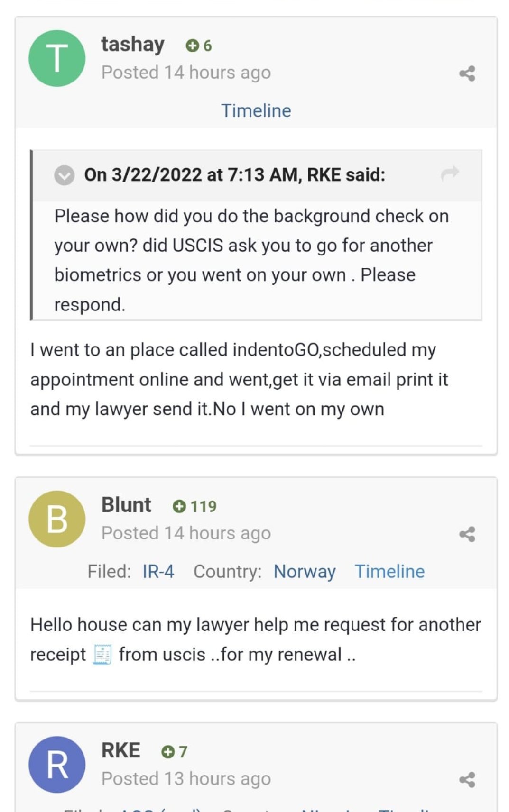The height and width of the screenshot is (812, 509).
Task: Go to quoted RKE post arrow icon
Action: point(450,173)
